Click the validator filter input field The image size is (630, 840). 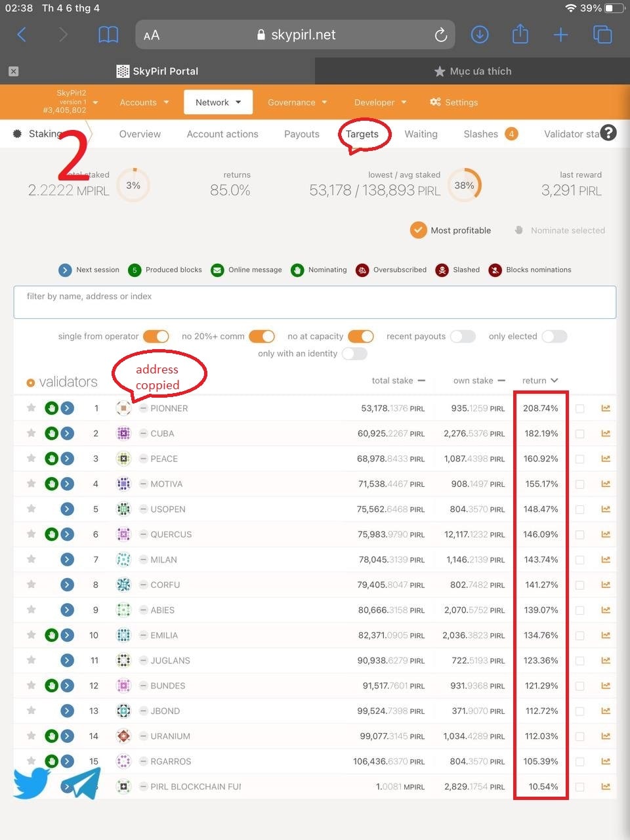click(x=315, y=303)
